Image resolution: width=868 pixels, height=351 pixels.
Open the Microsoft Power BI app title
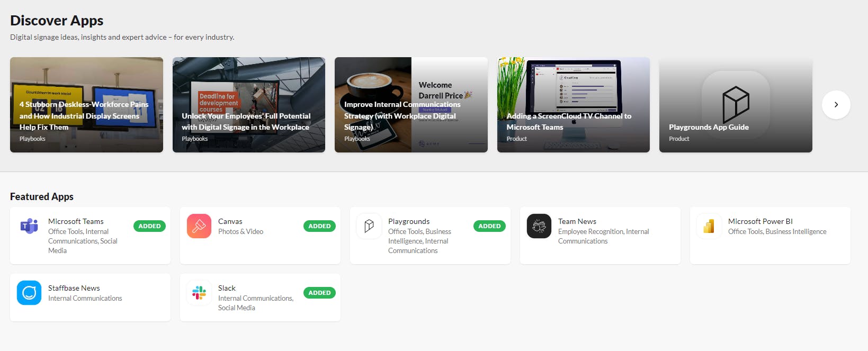[760, 221]
